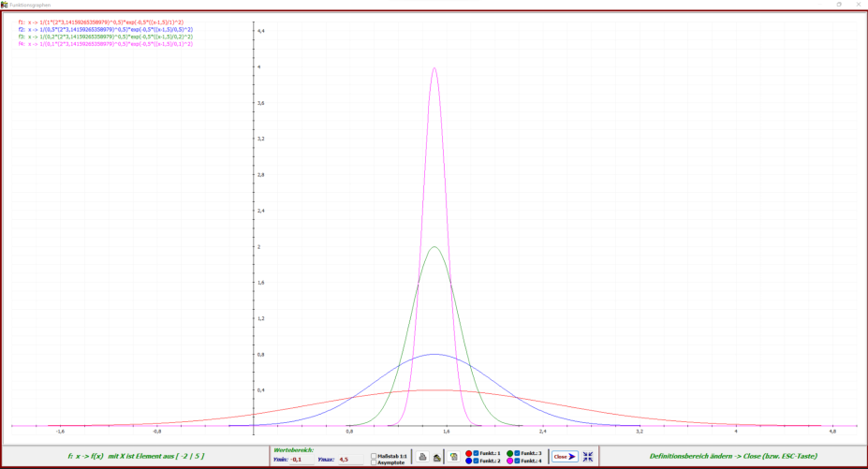Uncheck the Funkt.: 2 checkbox
The width and height of the screenshot is (868, 469).
click(476, 462)
